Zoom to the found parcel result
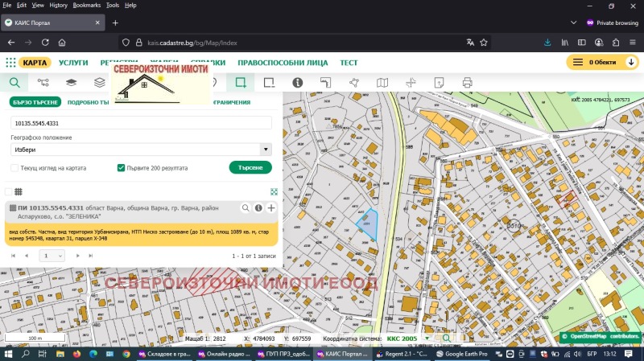644x361 pixels. tap(246, 208)
